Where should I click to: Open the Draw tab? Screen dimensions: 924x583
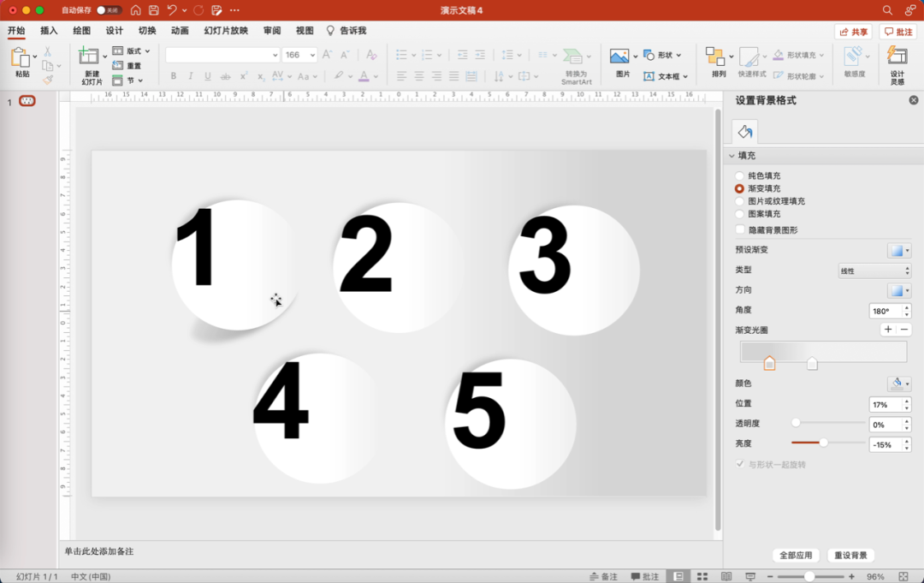click(81, 31)
